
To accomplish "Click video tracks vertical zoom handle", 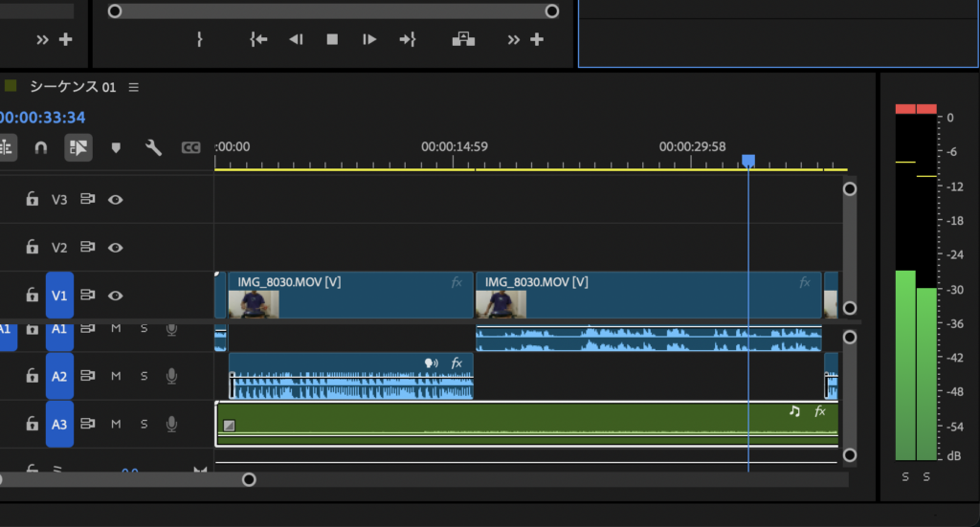I will (x=850, y=189).
